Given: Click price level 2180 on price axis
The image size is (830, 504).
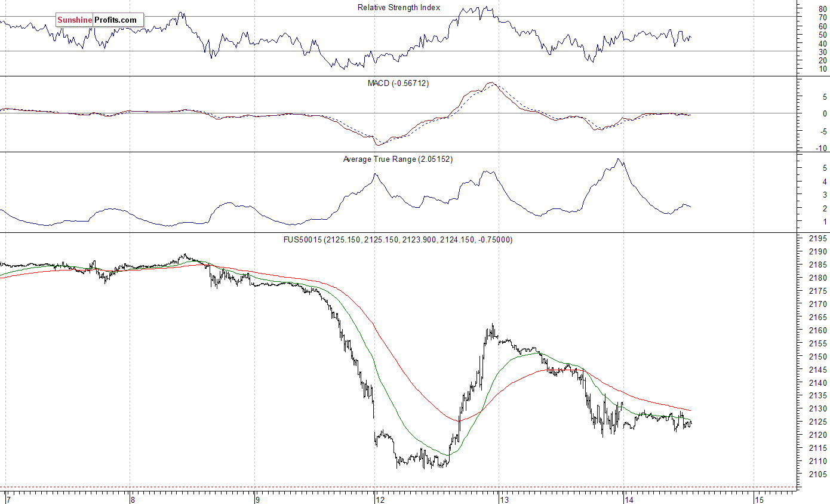Looking at the screenshot, I should [818, 278].
